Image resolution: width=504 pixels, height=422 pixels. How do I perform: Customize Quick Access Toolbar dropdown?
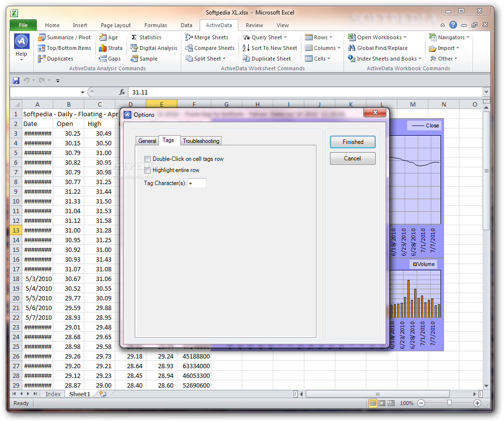click(58, 81)
